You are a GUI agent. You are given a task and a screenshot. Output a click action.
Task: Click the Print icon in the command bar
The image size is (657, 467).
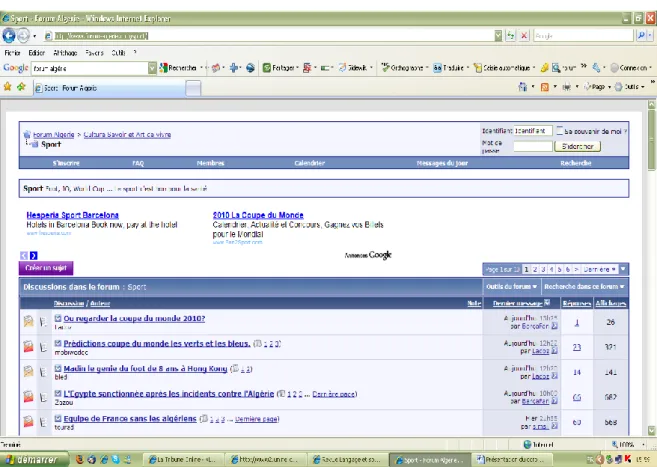coord(566,87)
